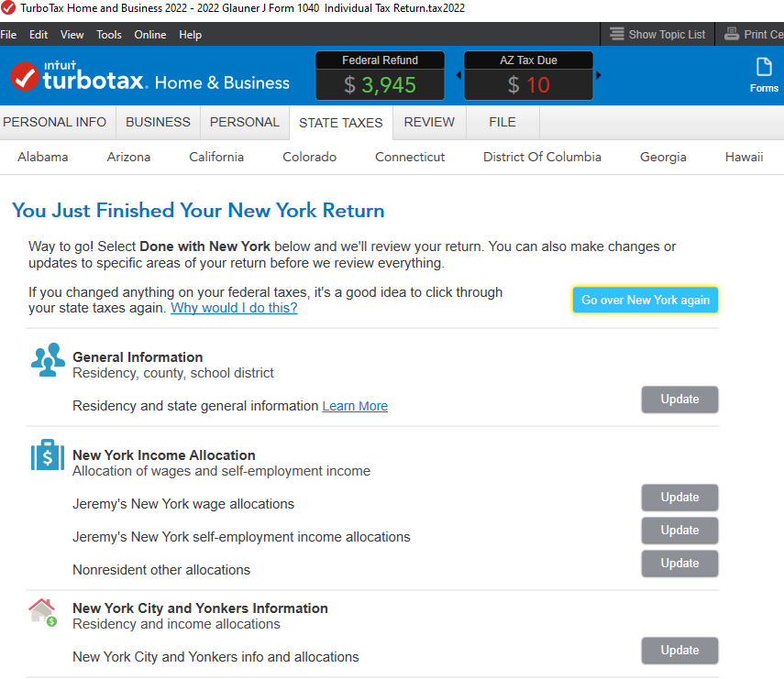Screen dimensions: 784x679
Task: Open the Help menu
Action: (190, 35)
